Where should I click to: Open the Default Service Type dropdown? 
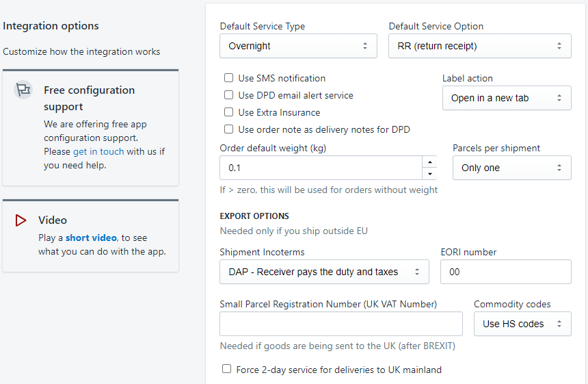point(298,46)
